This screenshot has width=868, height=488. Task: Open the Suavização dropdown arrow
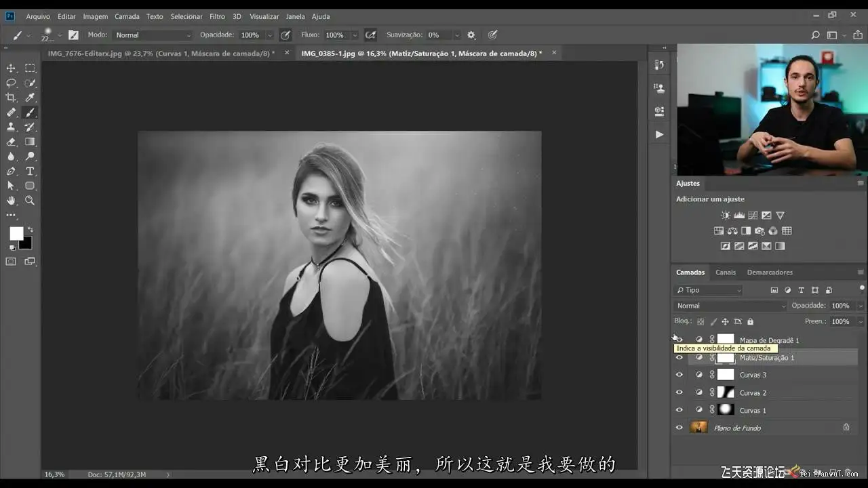pyautogui.click(x=457, y=35)
